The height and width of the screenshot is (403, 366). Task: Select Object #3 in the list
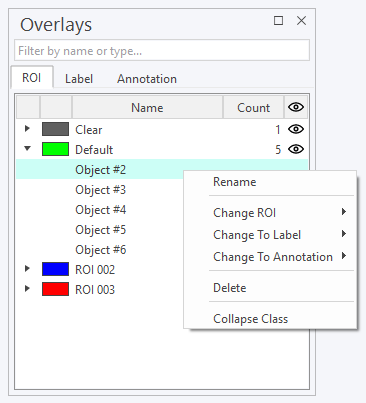101,189
